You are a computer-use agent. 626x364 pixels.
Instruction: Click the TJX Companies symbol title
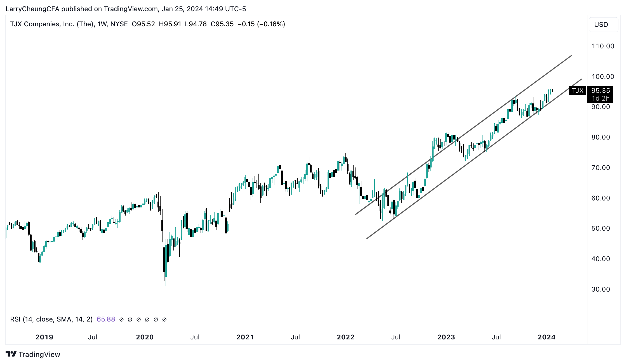69,24
